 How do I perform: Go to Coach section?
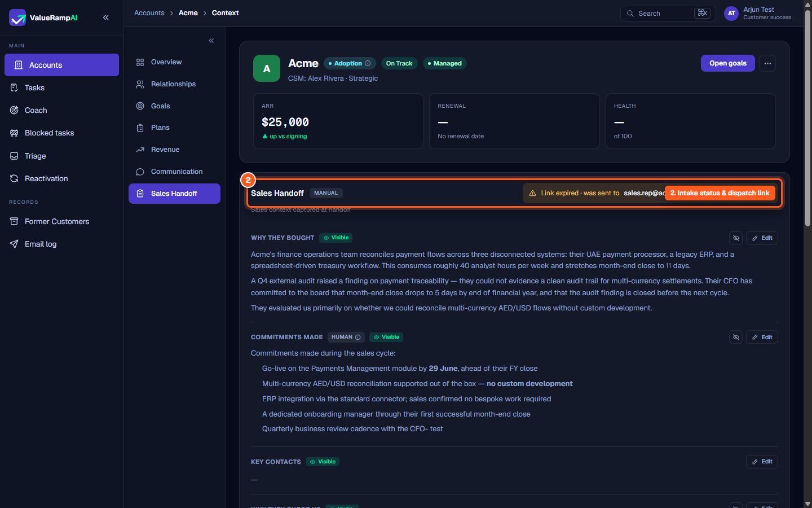(x=61, y=110)
